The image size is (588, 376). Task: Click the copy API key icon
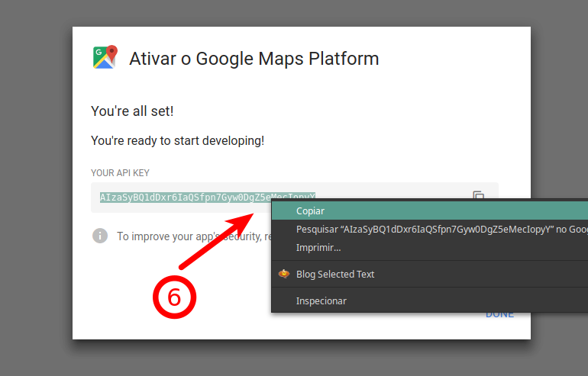point(479,194)
